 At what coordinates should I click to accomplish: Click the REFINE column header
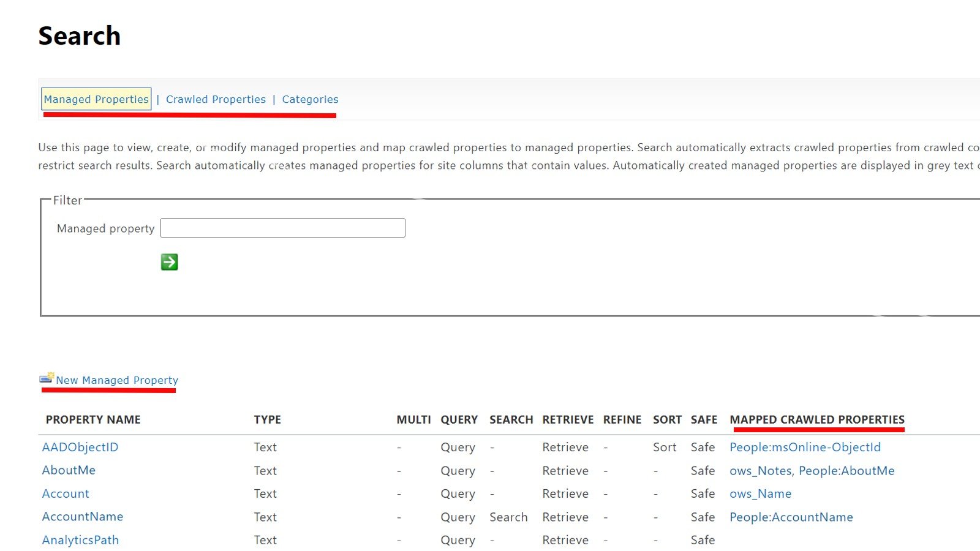pyautogui.click(x=622, y=419)
